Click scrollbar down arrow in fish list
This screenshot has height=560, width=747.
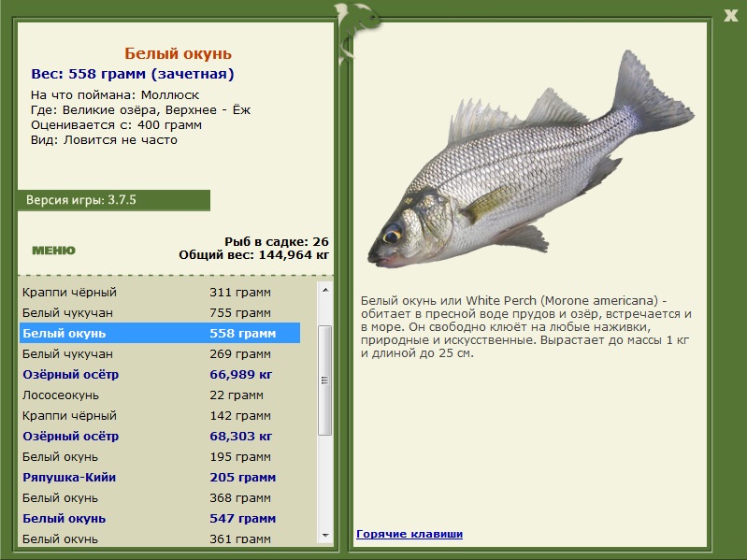pyautogui.click(x=325, y=536)
